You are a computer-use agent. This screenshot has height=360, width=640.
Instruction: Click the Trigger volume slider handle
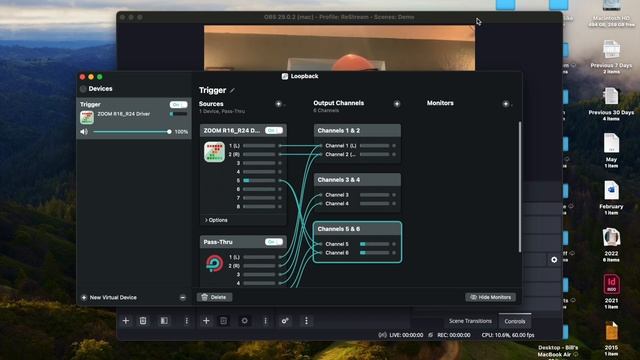pos(169,131)
